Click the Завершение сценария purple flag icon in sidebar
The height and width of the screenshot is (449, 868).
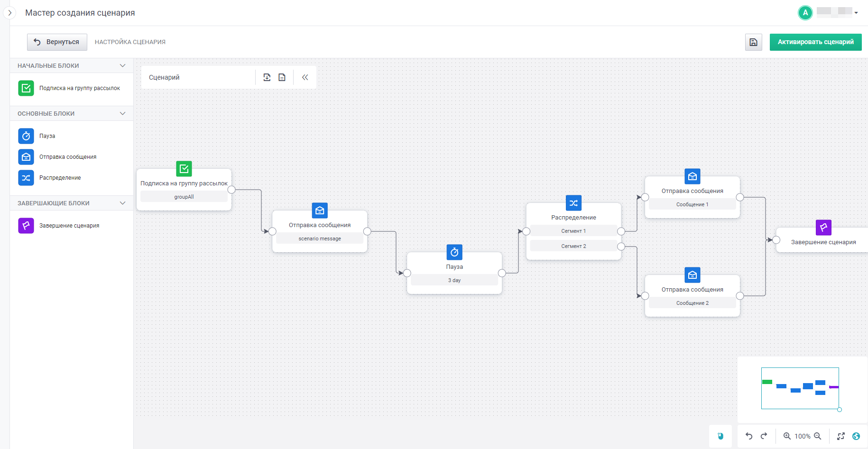coord(26,226)
